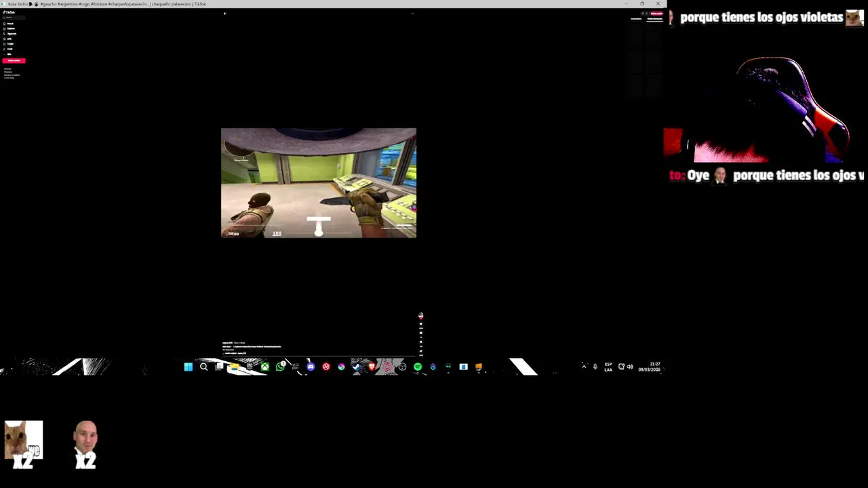Open Spotify from the taskbar

(418, 367)
